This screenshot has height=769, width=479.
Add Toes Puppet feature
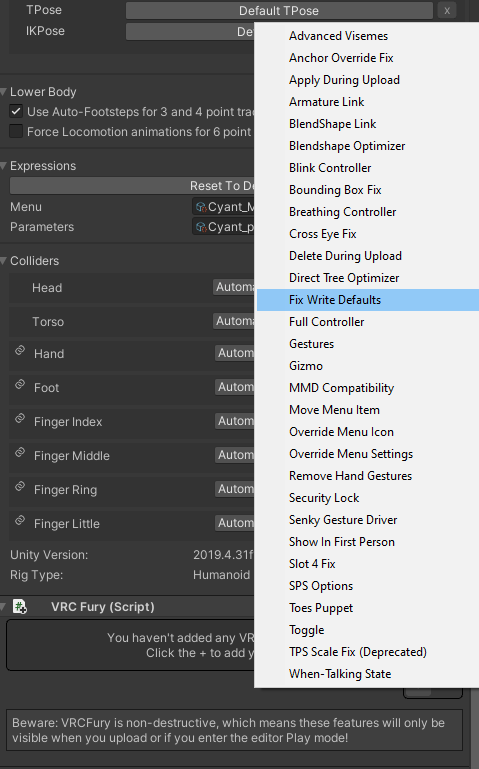tap(368, 608)
